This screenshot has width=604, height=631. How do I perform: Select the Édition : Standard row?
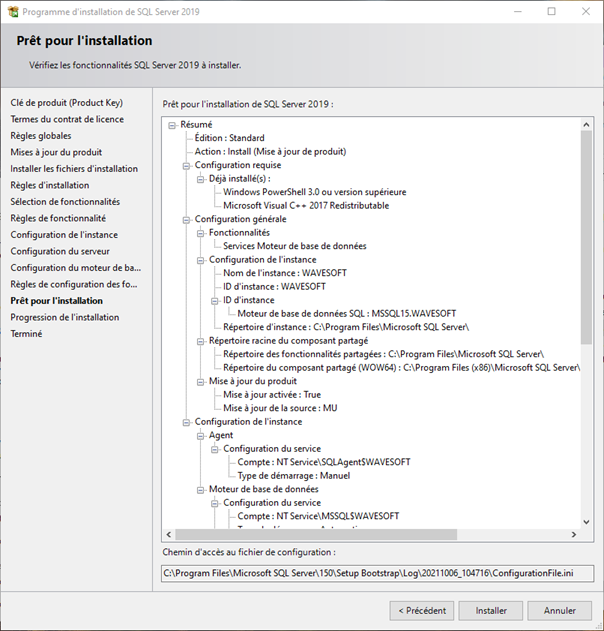coord(229,138)
